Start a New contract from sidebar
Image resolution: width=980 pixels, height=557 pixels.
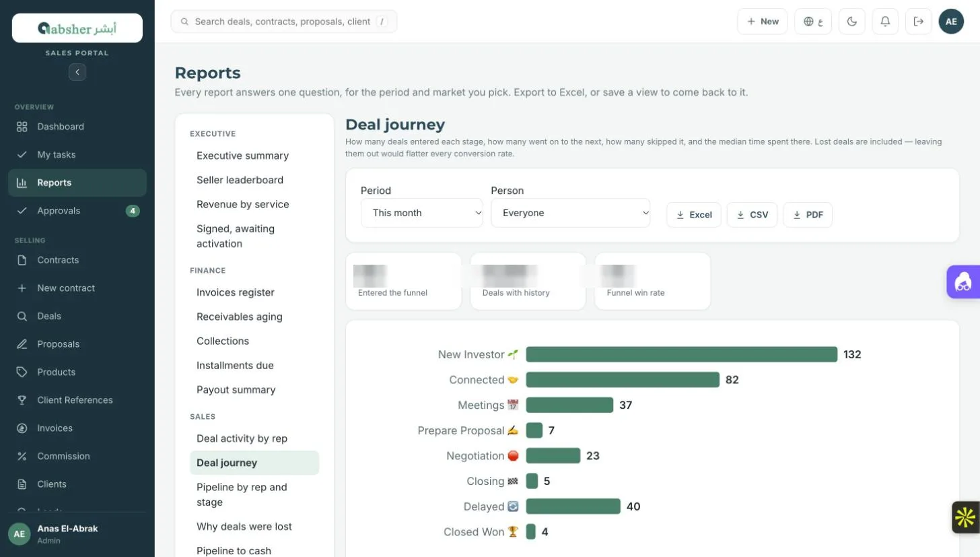click(77, 288)
